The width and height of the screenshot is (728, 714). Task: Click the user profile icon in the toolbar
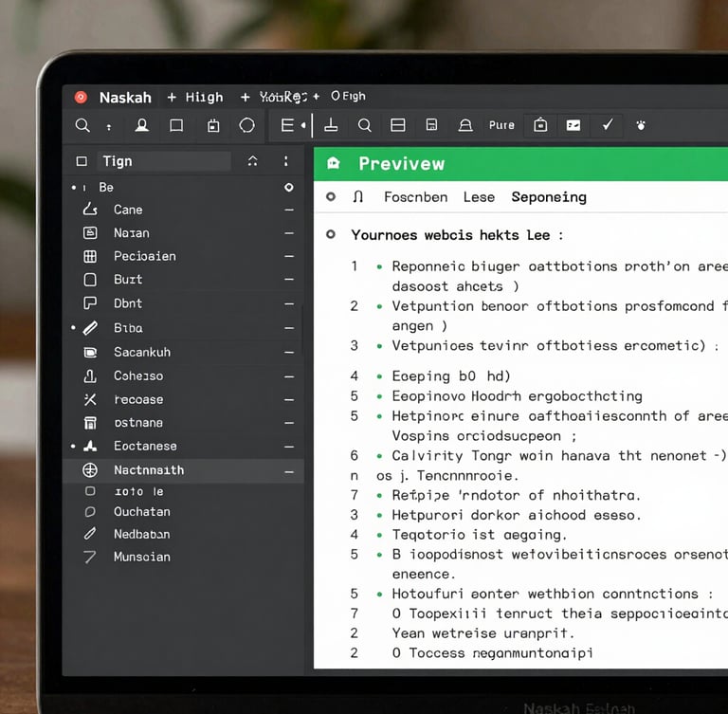[x=141, y=125]
